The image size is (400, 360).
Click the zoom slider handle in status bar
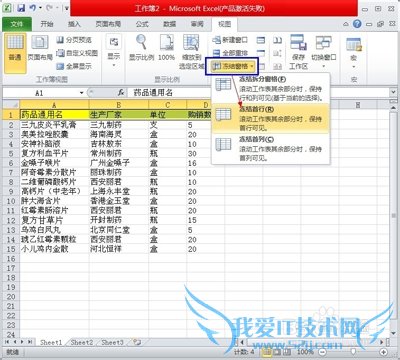coord(353,352)
